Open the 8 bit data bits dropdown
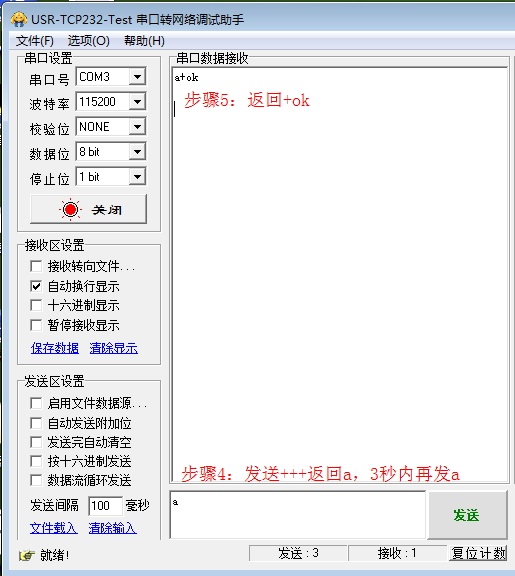515x576 pixels. (x=137, y=152)
